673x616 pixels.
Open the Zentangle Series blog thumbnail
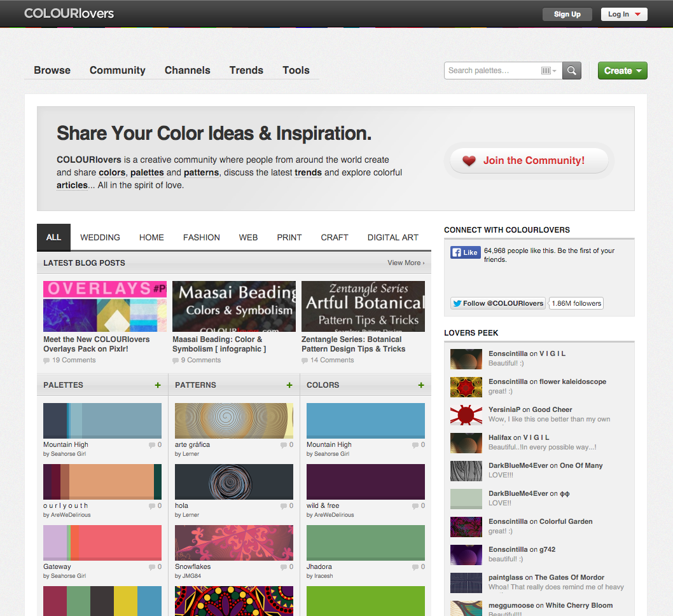[363, 306]
